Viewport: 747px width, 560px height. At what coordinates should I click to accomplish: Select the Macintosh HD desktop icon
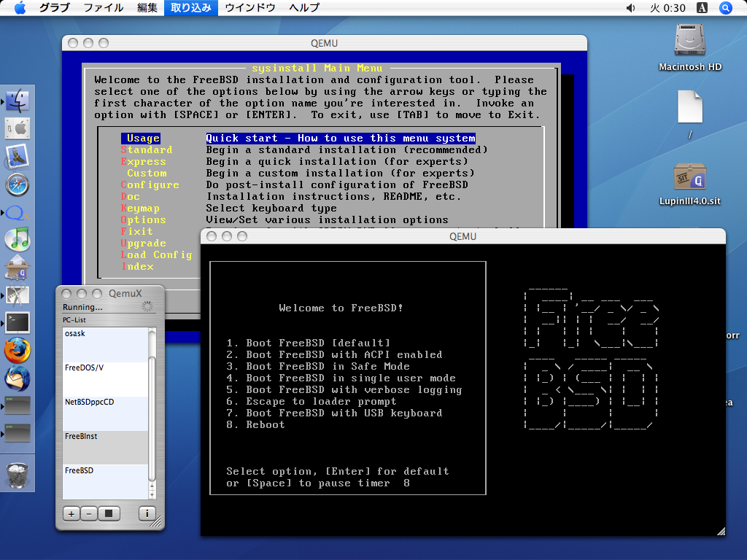690,47
